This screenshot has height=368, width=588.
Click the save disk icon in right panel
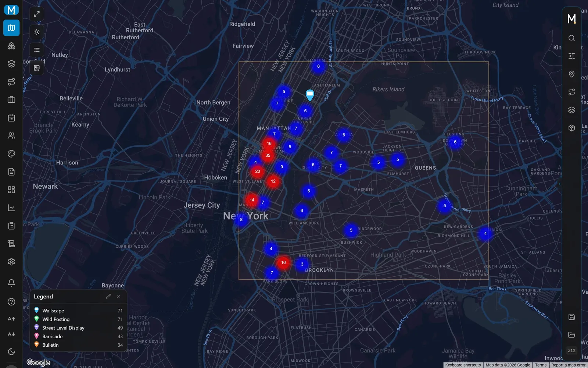click(x=571, y=317)
